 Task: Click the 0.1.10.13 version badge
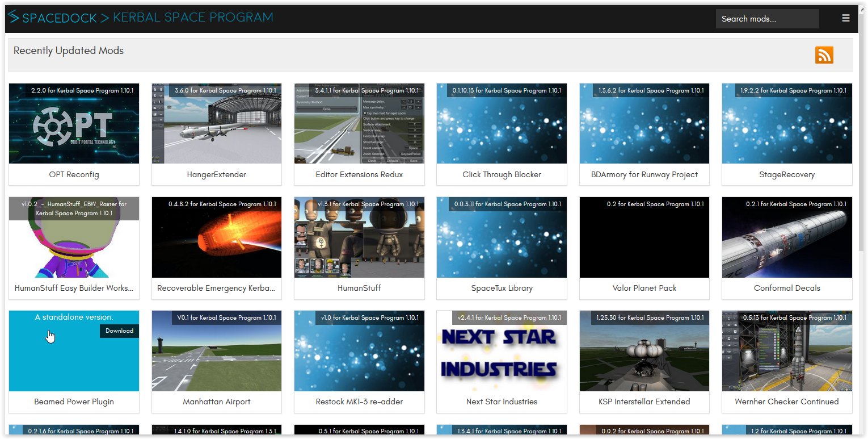[507, 90]
